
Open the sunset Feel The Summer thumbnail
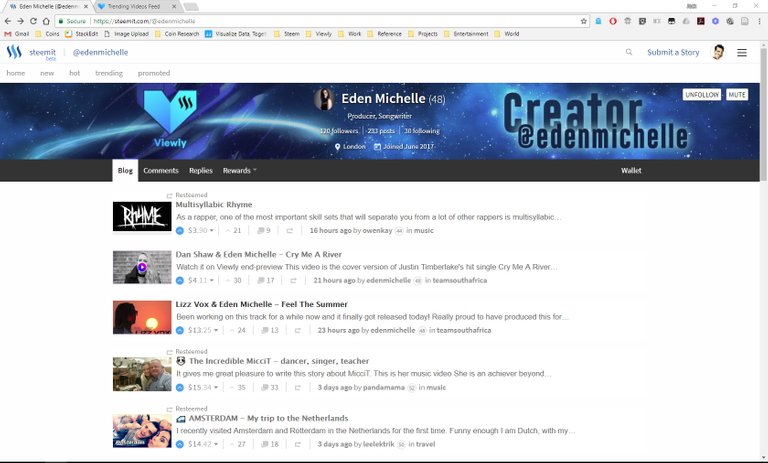pos(142,317)
